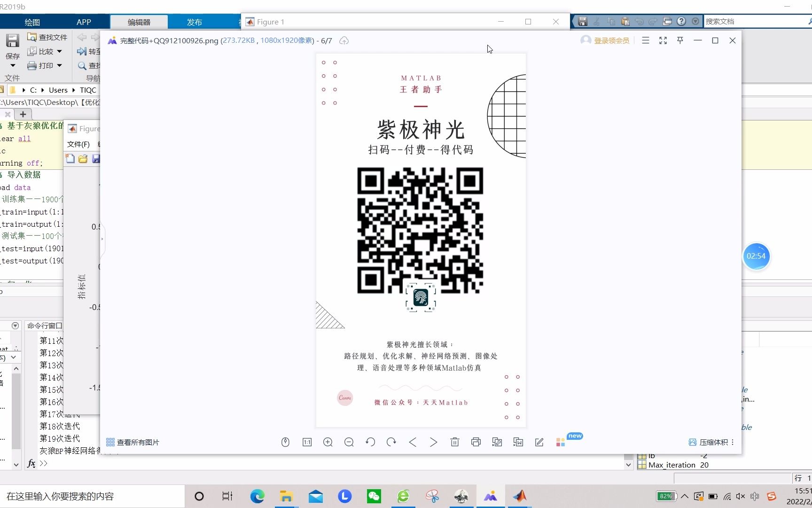Add new editor tab with plus
This screenshot has width=812, height=508.
click(23, 114)
